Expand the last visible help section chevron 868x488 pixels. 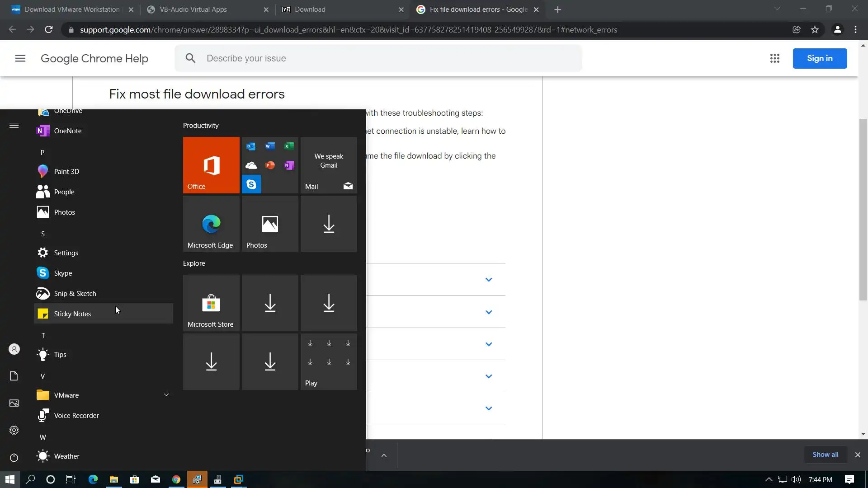pyautogui.click(x=488, y=408)
